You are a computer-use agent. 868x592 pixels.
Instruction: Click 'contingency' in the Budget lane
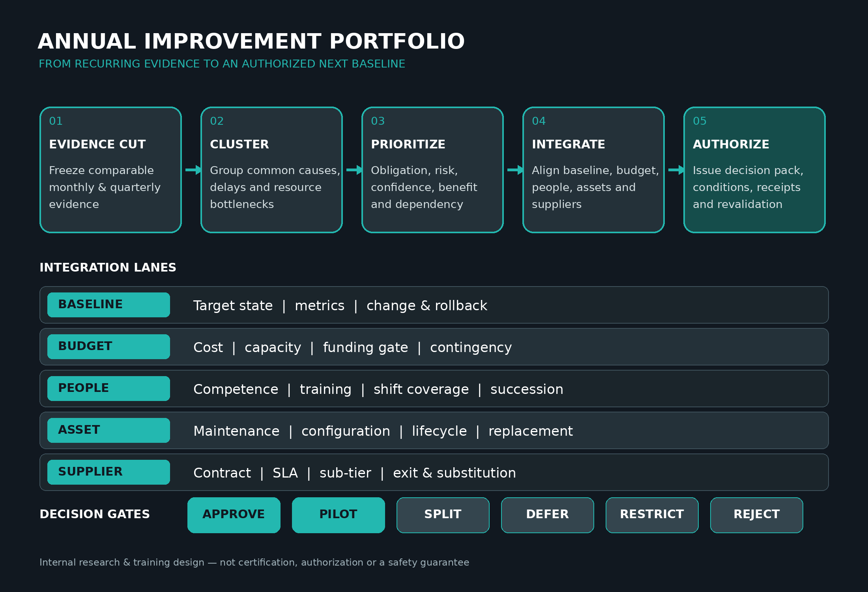tap(471, 348)
